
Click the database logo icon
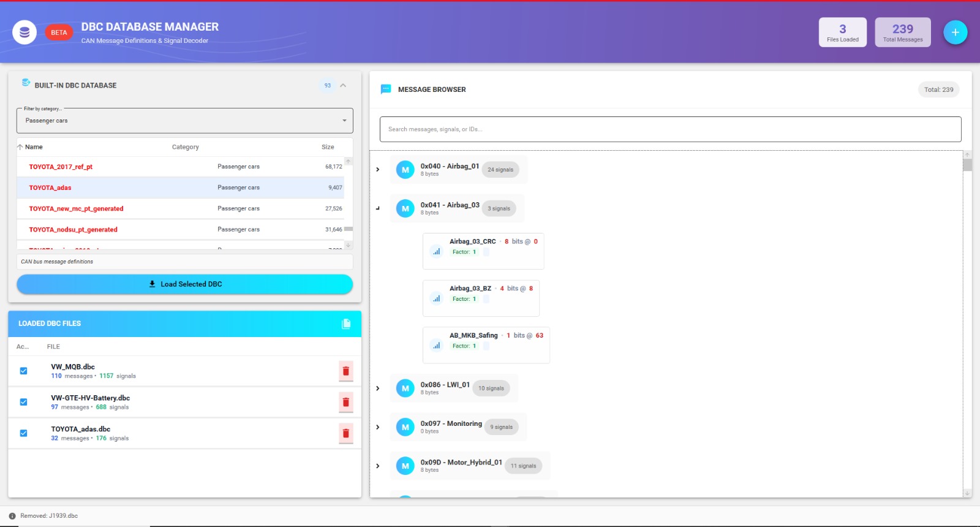point(24,32)
